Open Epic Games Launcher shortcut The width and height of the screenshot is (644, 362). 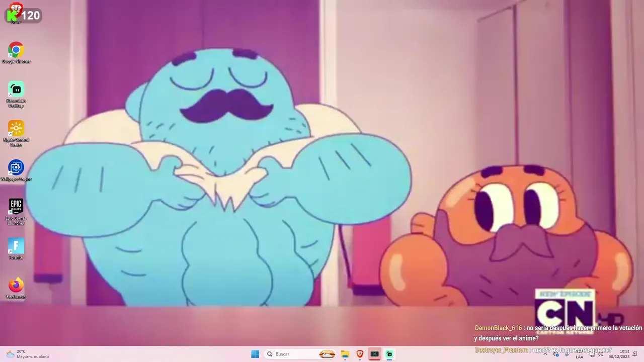click(16, 212)
